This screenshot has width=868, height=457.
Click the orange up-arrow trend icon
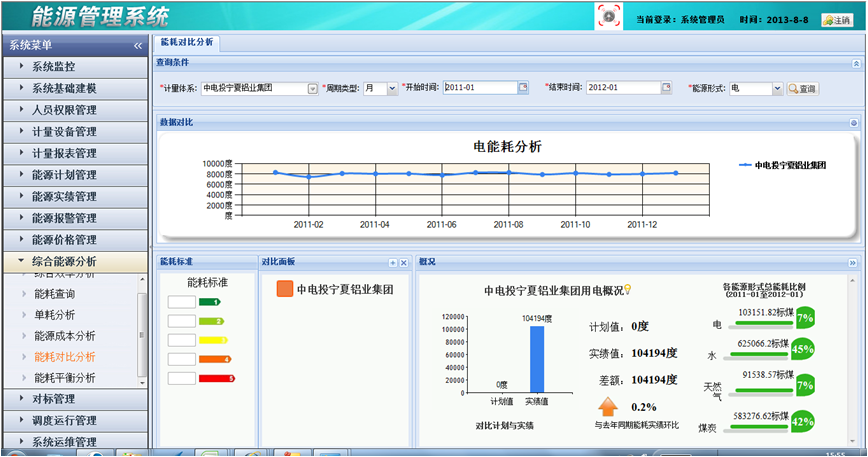click(x=608, y=407)
